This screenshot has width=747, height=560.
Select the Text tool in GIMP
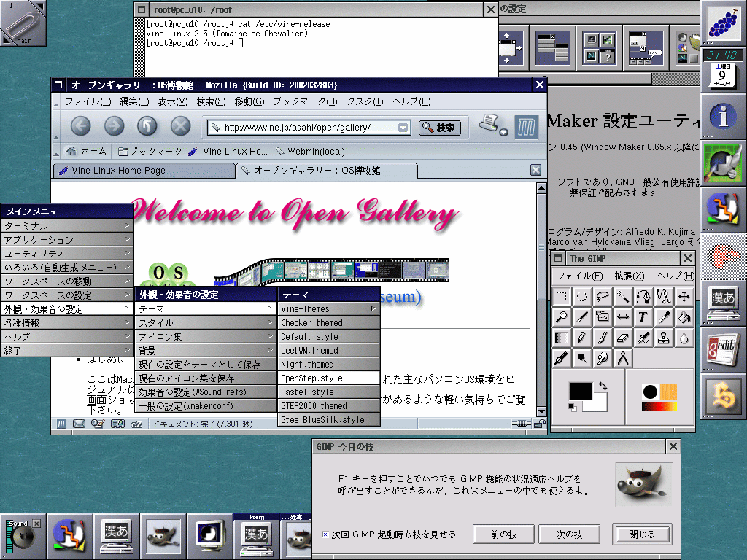tap(643, 317)
